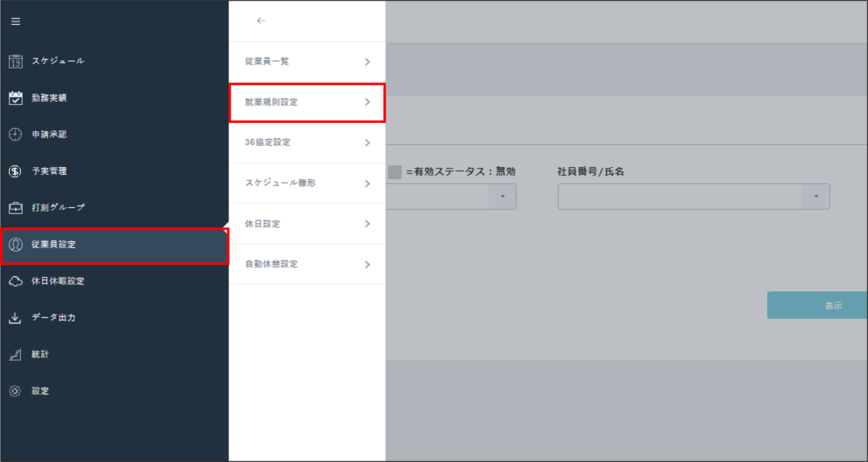Click the checked-calendar icon for 勤務実績
This screenshot has width=868, height=462.
[x=16, y=98]
